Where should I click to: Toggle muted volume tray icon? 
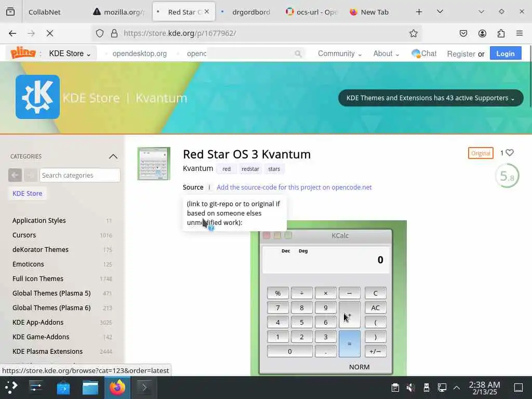pyautogui.click(x=410, y=388)
